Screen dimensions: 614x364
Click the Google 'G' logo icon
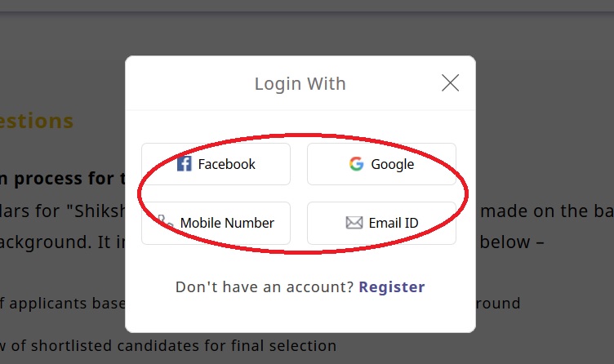tap(356, 164)
